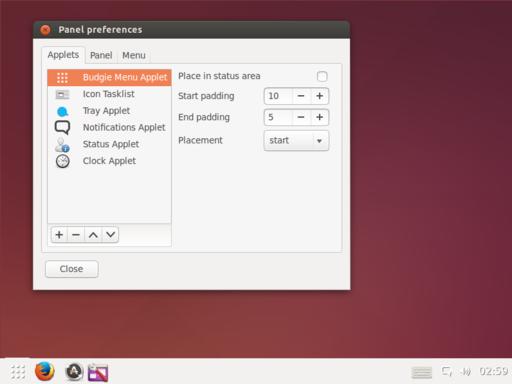Move the applet up with the up arrow

[93, 235]
